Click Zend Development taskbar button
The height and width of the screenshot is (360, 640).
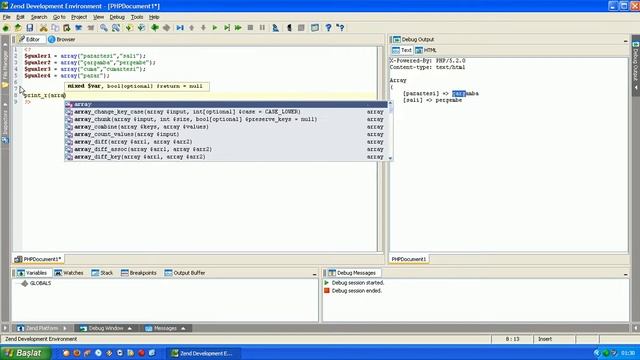[x=203, y=353]
